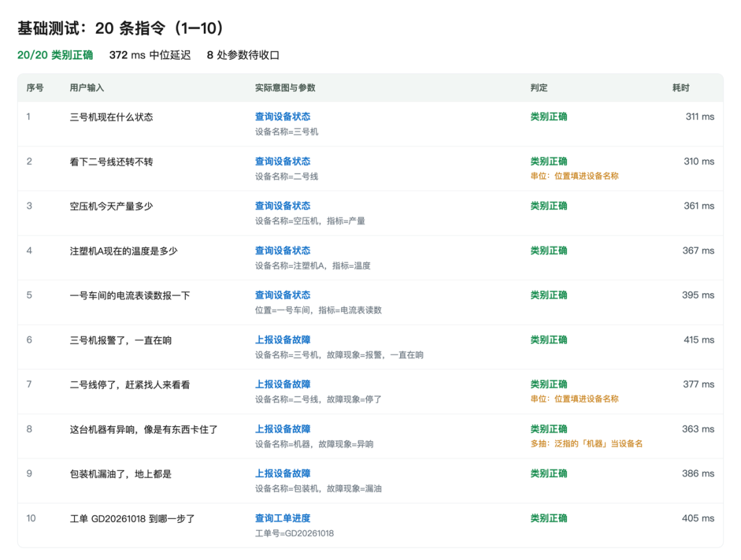Select input text 这台机器有异响

click(x=102, y=430)
